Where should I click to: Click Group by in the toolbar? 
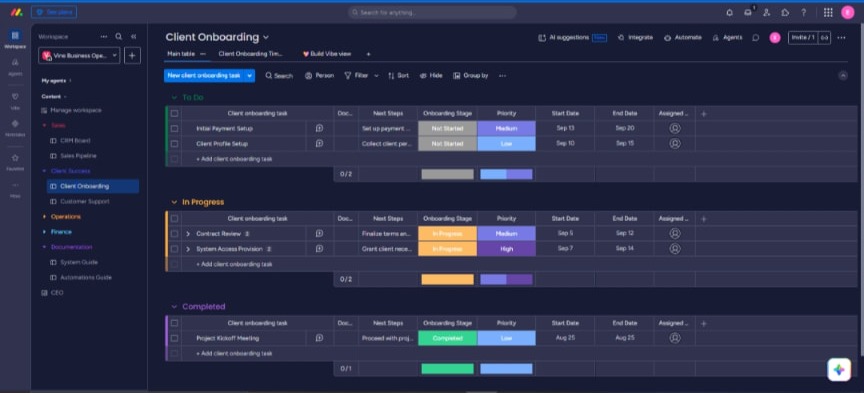click(471, 76)
